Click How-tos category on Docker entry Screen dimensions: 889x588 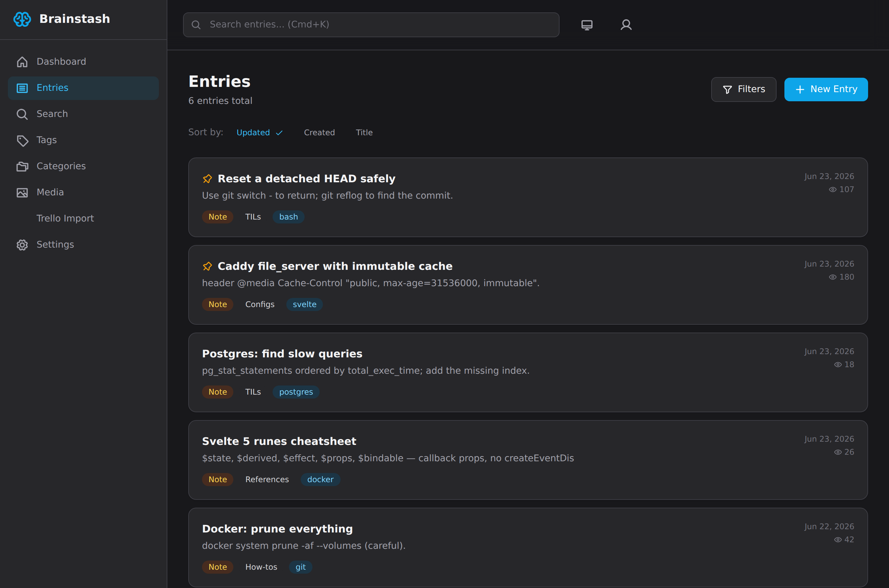tap(261, 567)
